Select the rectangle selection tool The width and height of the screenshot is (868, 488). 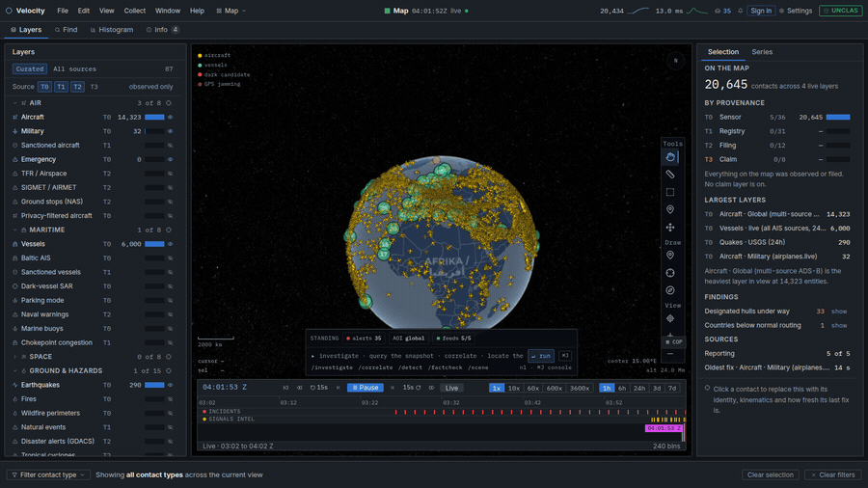point(670,192)
